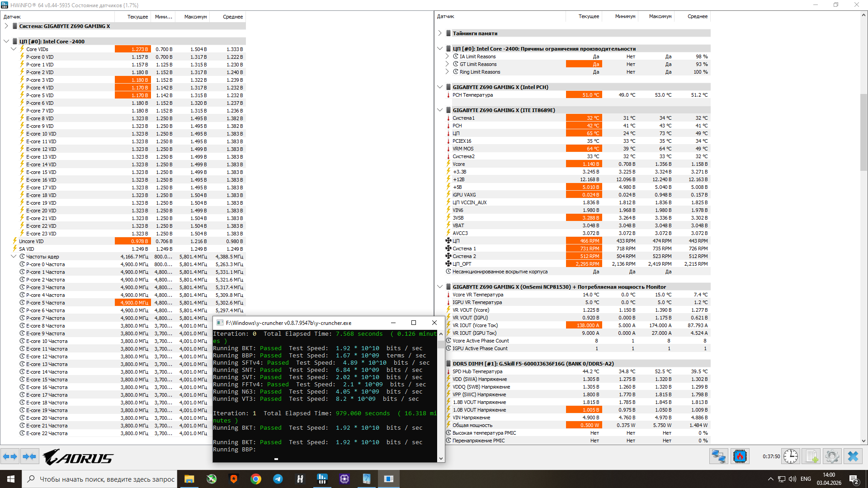Open sensor settings with the gear icon

click(832, 457)
